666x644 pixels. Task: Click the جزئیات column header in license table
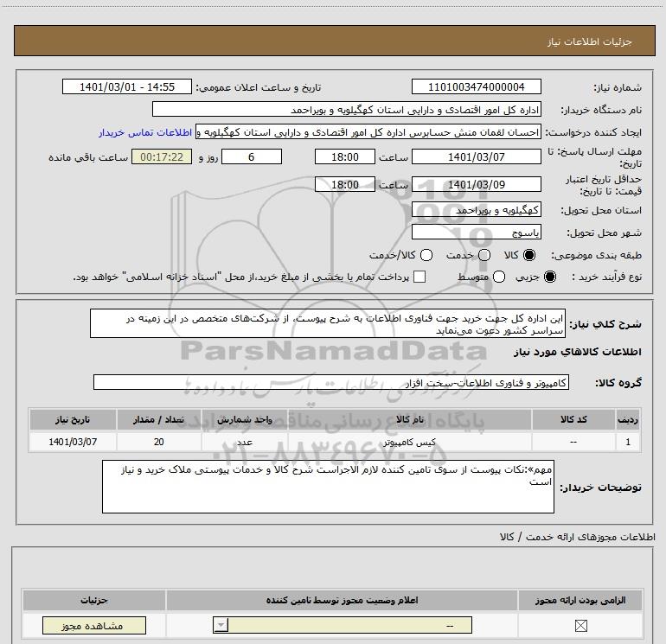94,600
